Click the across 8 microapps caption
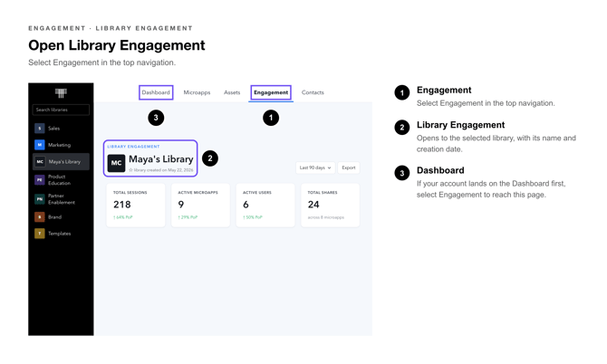Screen dimensions: 607x364 pos(326,217)
